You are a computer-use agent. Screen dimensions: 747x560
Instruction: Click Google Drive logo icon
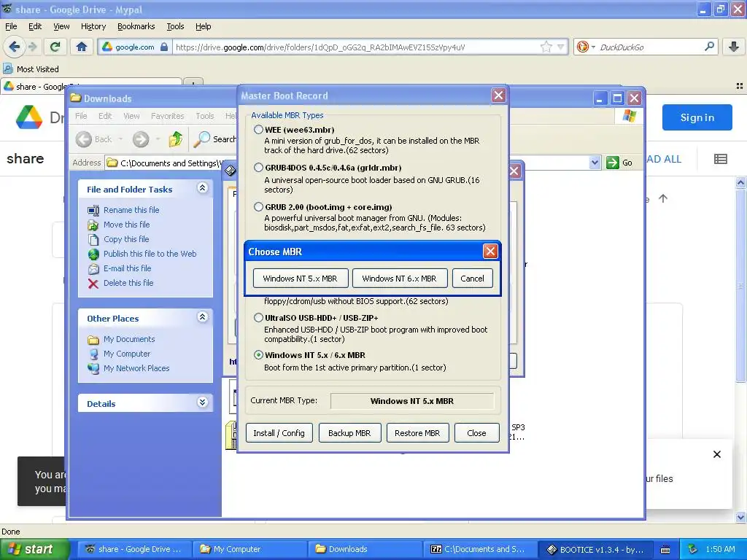(x=29, y=117)
